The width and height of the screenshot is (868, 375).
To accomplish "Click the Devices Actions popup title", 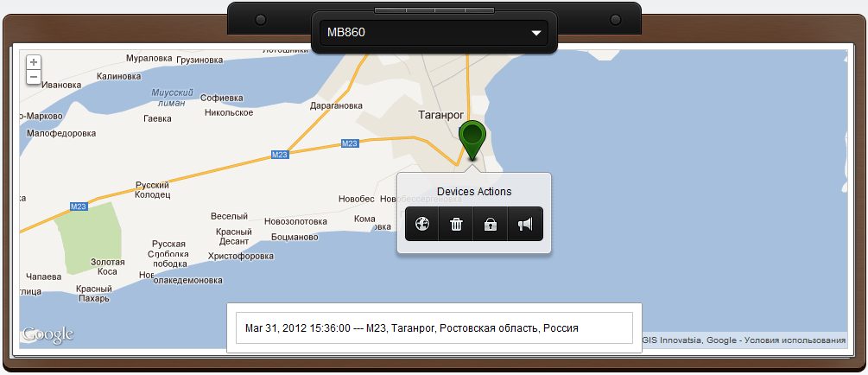I will (x=474, y=192).
